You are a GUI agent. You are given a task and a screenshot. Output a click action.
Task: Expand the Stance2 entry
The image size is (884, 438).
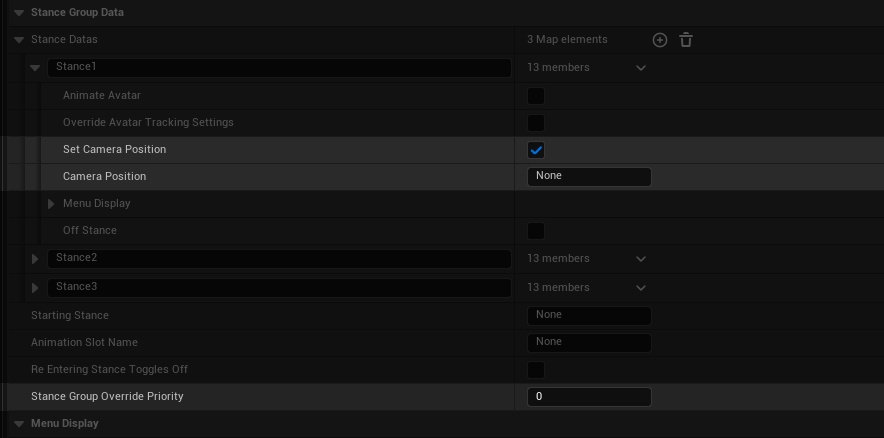point(36,259)
